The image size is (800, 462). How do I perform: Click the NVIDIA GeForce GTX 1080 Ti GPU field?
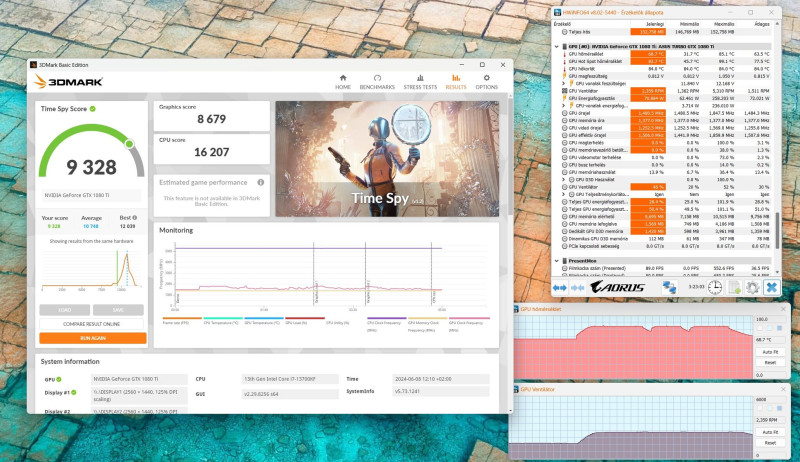point(139,379)
